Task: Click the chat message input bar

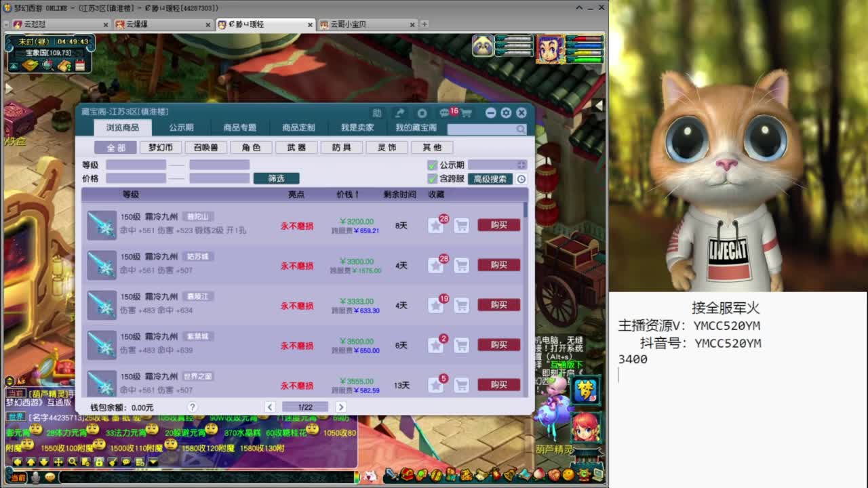Action: tap(207, 477)
